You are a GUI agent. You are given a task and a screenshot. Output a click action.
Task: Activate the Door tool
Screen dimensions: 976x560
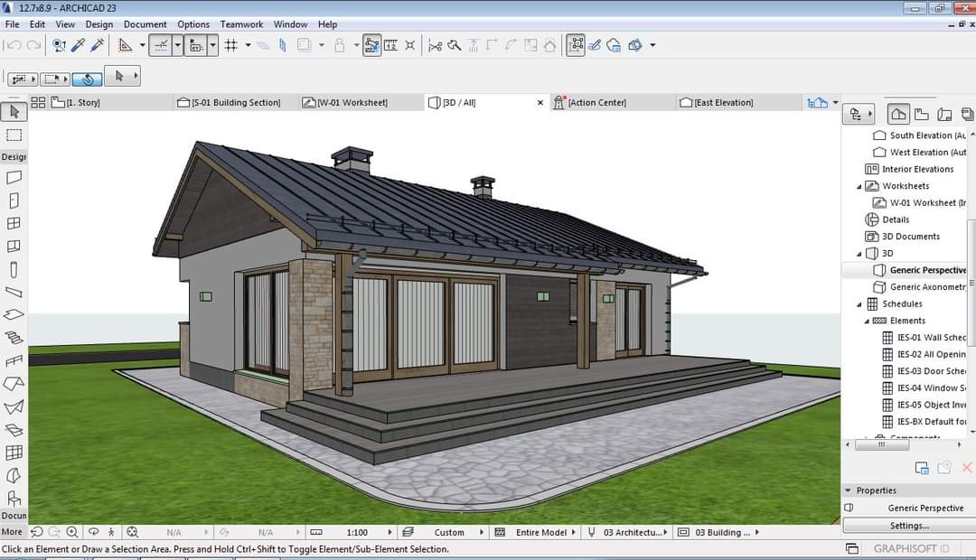click(x=14, y=201)
